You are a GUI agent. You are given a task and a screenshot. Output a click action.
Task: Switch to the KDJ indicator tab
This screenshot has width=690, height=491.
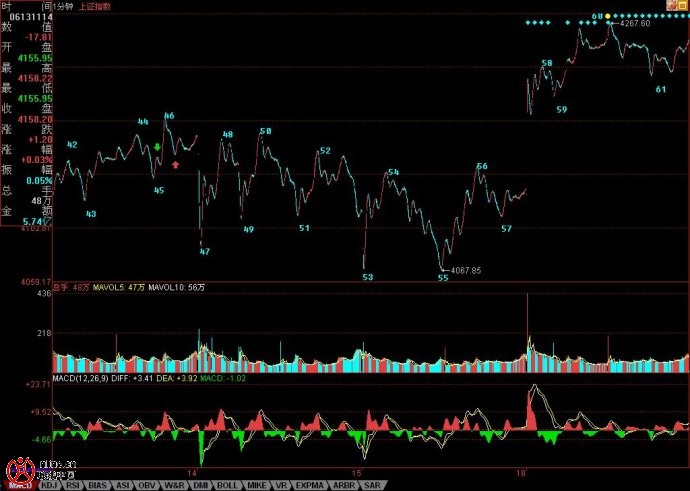click(x=48, y=485)
